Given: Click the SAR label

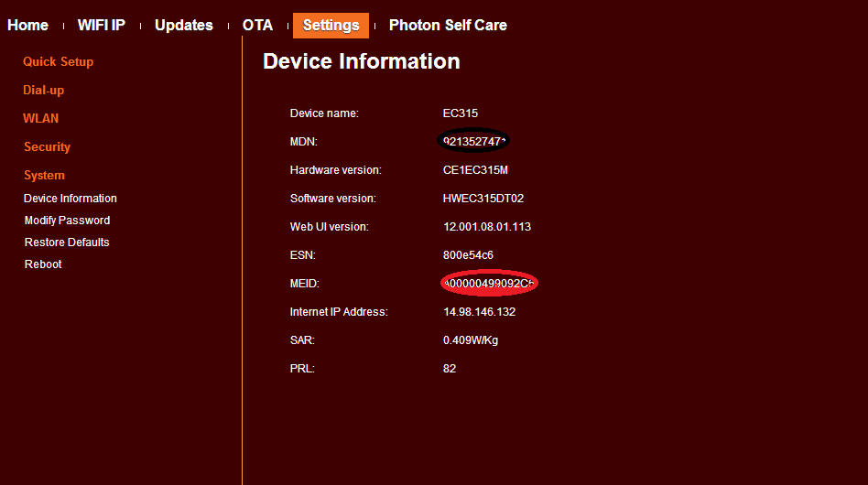Looking at the screenshot, I should click(x=302, y=340).
